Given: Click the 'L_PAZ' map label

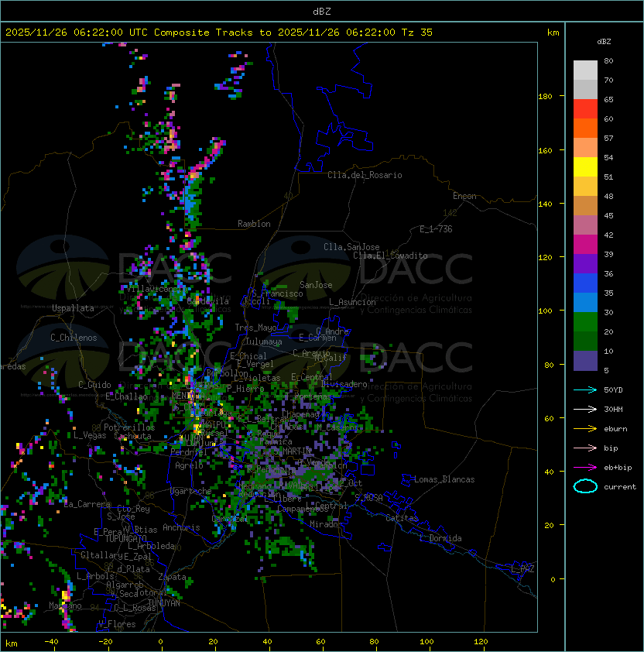Looking at the screenshot, I should [522, 569].
